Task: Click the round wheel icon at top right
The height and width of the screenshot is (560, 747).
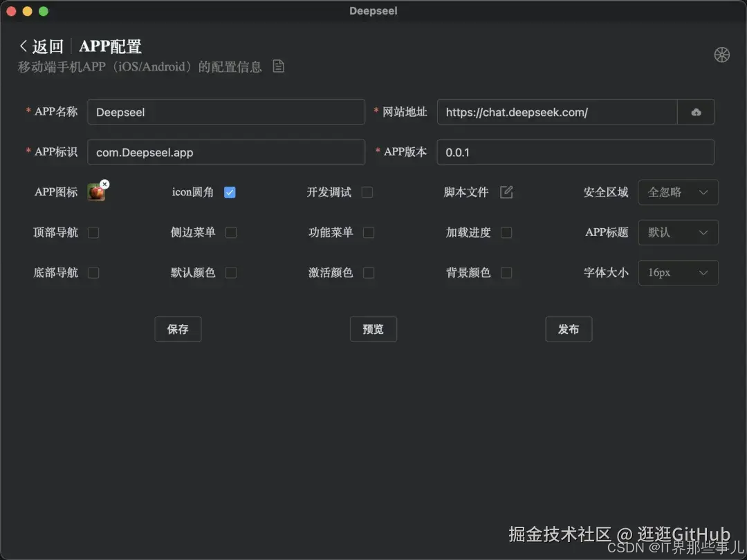Action: click(x=721, y=55)
